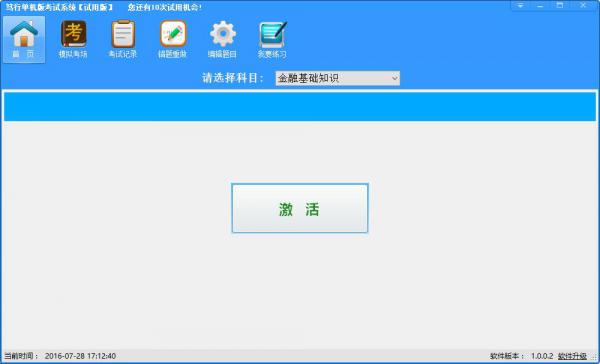This screenshot has width=600, height=364.
Task: Close the exam system window
Action: [x=583, y=6]
